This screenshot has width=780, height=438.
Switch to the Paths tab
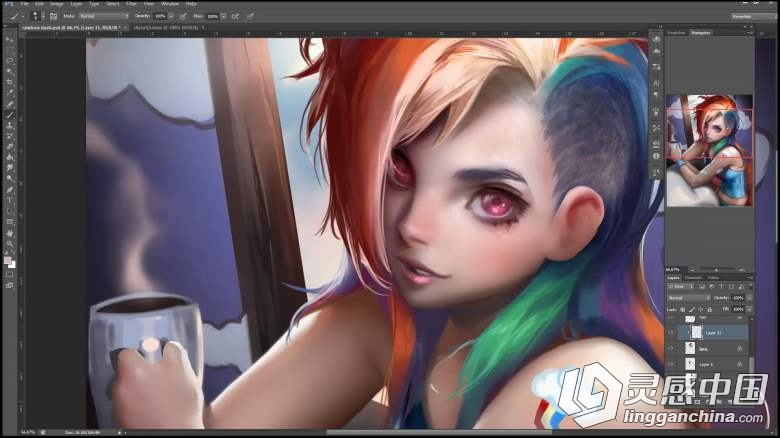(x=713, y=278)
